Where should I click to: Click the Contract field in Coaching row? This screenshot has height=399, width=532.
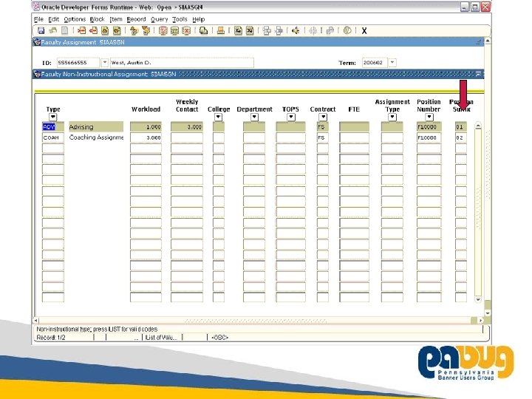pyautogui.click(x=323, y=137)
